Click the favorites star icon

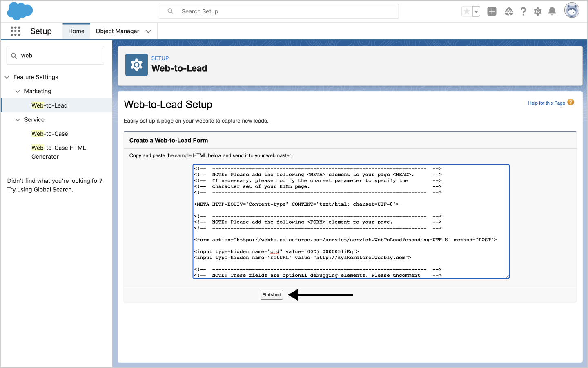(467, 11)
